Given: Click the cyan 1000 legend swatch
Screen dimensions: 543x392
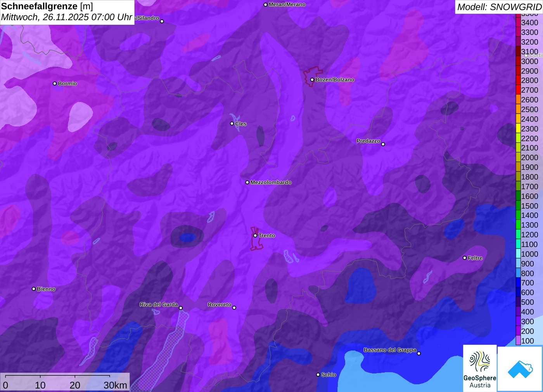Looking at the screenshot, I should (518, 254).
